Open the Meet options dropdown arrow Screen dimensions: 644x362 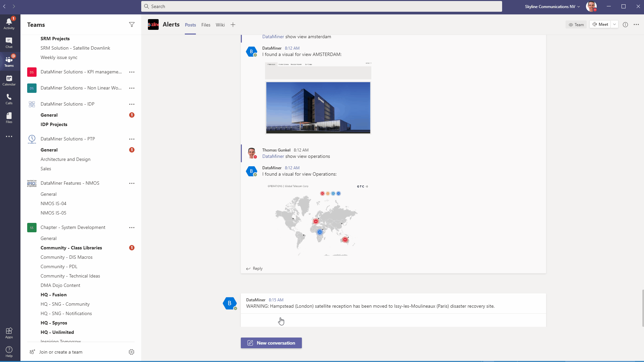click(x=614, y=24)
